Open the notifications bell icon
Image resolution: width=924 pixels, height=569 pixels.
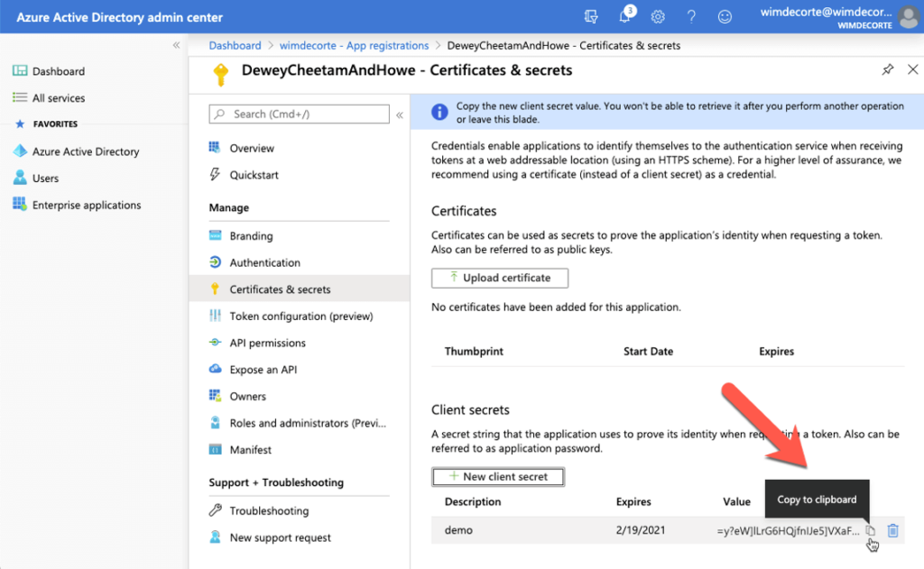(624, 16)
